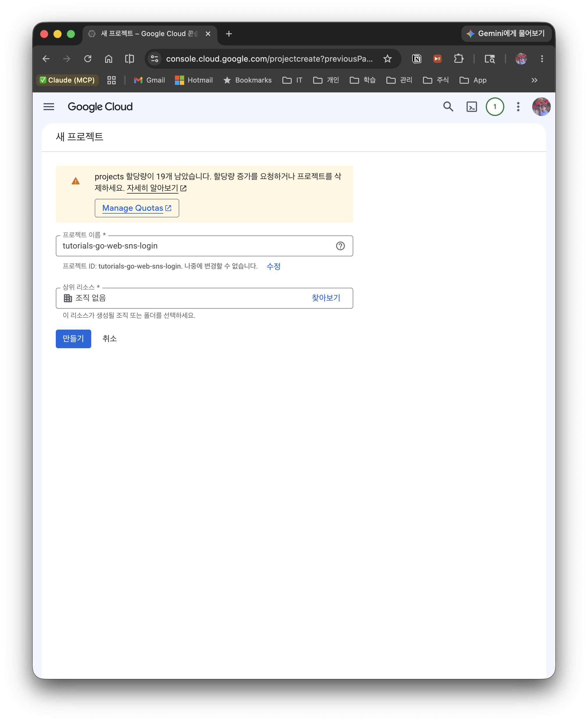588x722 pixels.
Task: Click the help question mark in project name field
Action: (340, 246)
